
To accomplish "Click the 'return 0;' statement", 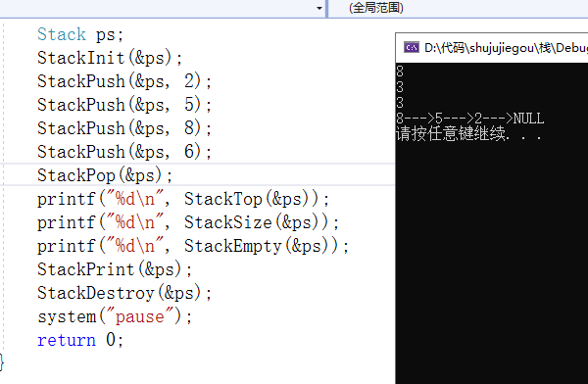I will pos(80,340).
